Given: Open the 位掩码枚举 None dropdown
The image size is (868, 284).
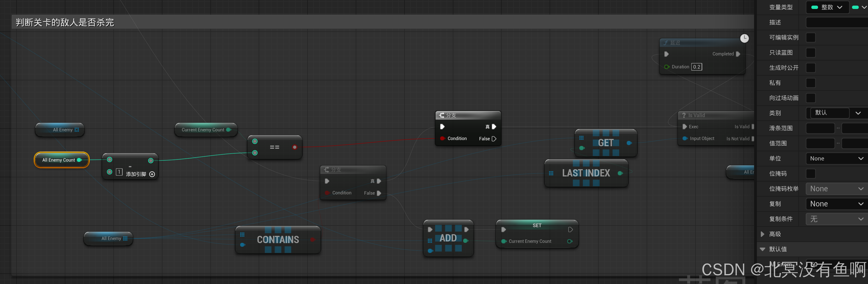Looking at the screenshot, I should [x=837, y=189].
